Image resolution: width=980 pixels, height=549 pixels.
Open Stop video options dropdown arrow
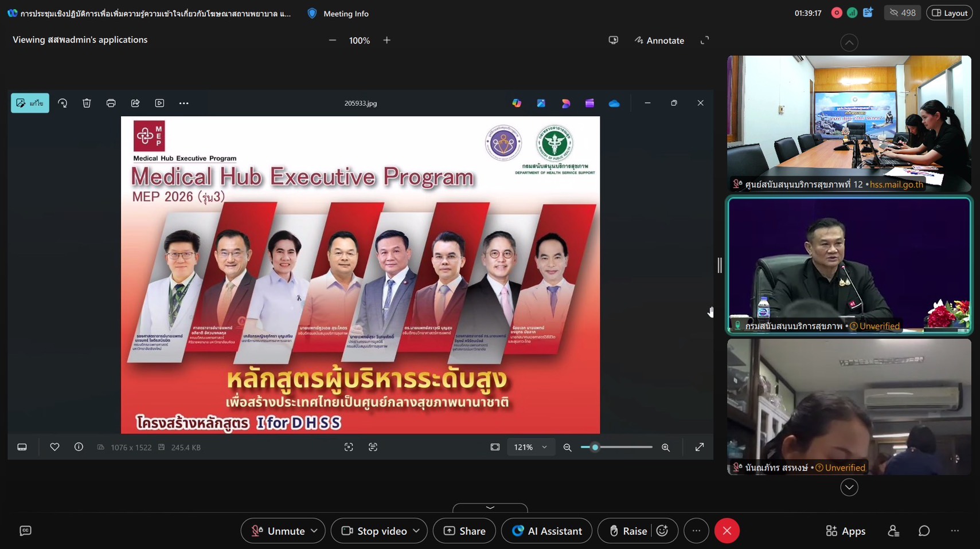(x=416, y=531)
